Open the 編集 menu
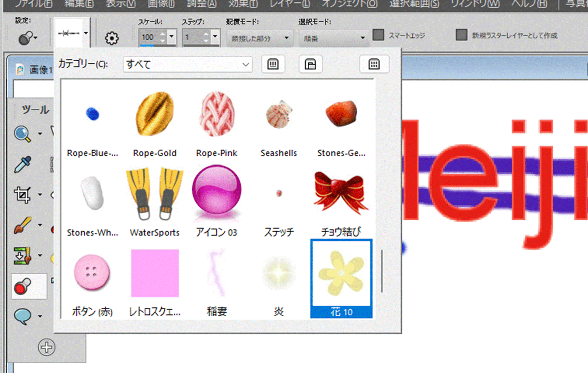The height and width of the screenshot is (373, 588). (79, 4)
